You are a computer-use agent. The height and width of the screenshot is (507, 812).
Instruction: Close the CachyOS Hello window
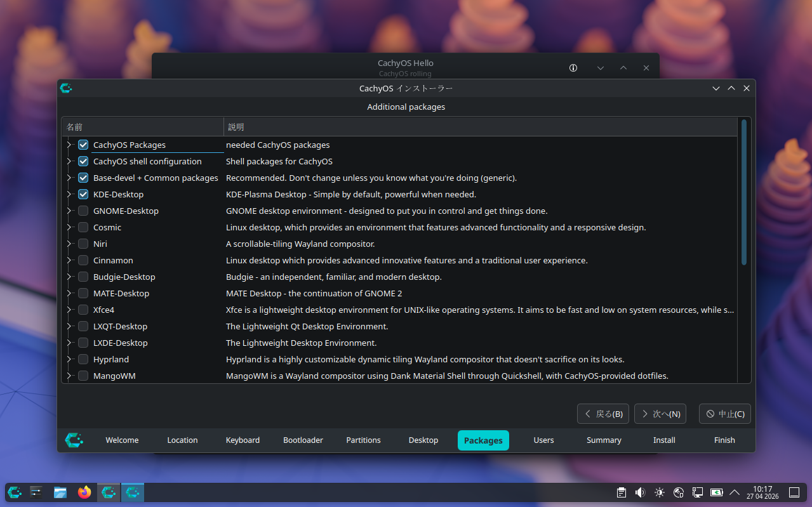point(646,68)
